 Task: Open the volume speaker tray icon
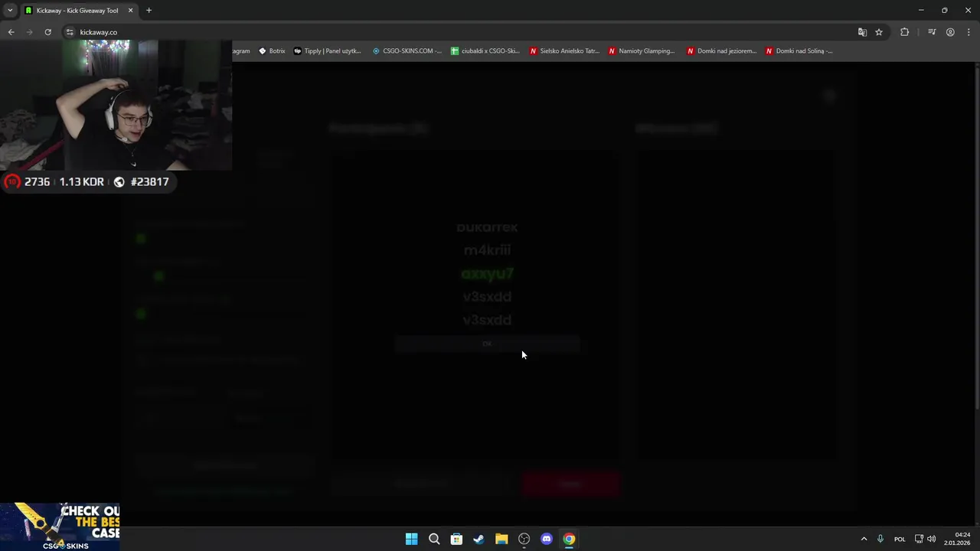click(931, 539)
